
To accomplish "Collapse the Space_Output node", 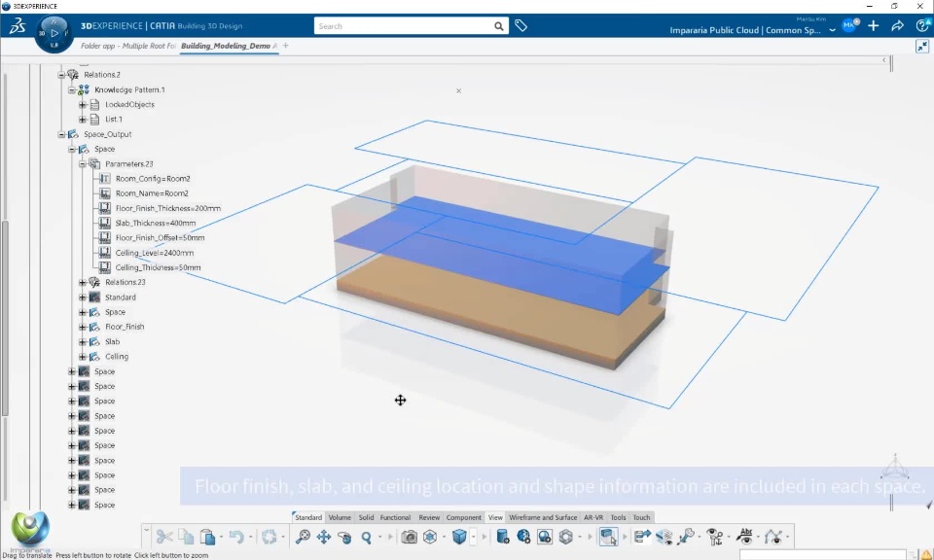I will pos(61,134).
